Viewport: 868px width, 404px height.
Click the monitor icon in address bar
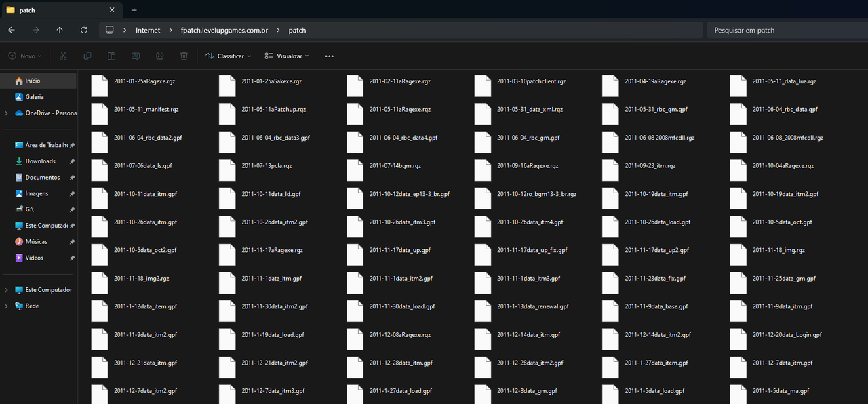click(x=110, y=30)
